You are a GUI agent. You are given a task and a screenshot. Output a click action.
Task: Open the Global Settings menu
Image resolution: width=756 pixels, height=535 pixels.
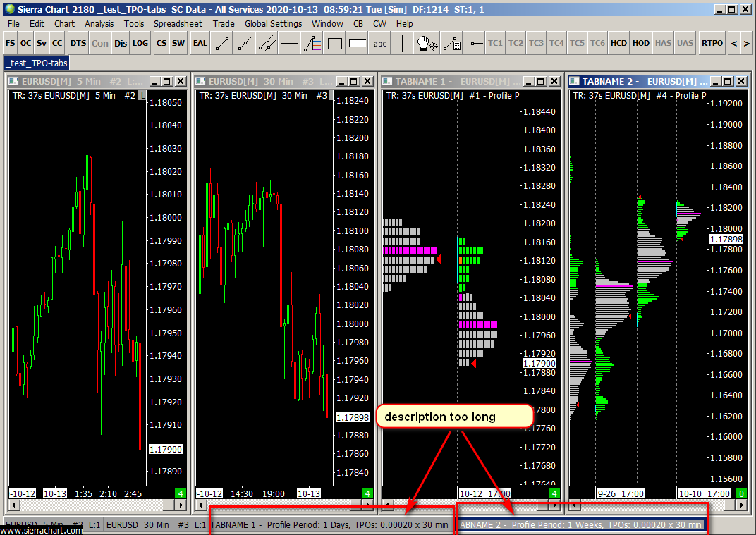tap(274, 24)
